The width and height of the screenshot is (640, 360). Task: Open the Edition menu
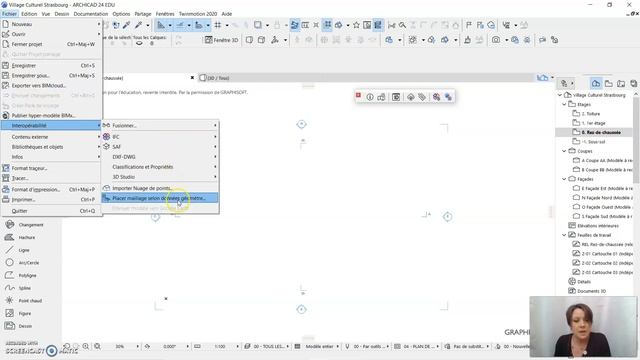[29, 14]
